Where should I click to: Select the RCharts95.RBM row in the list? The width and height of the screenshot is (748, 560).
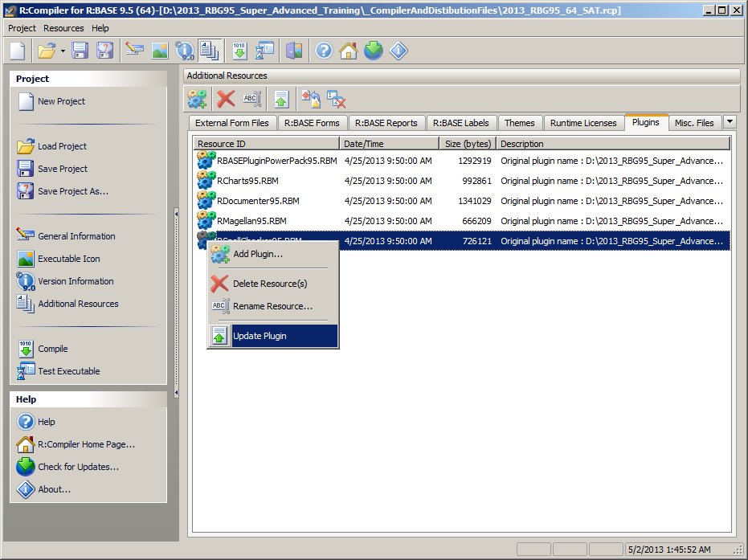click(x=247, y=181)
